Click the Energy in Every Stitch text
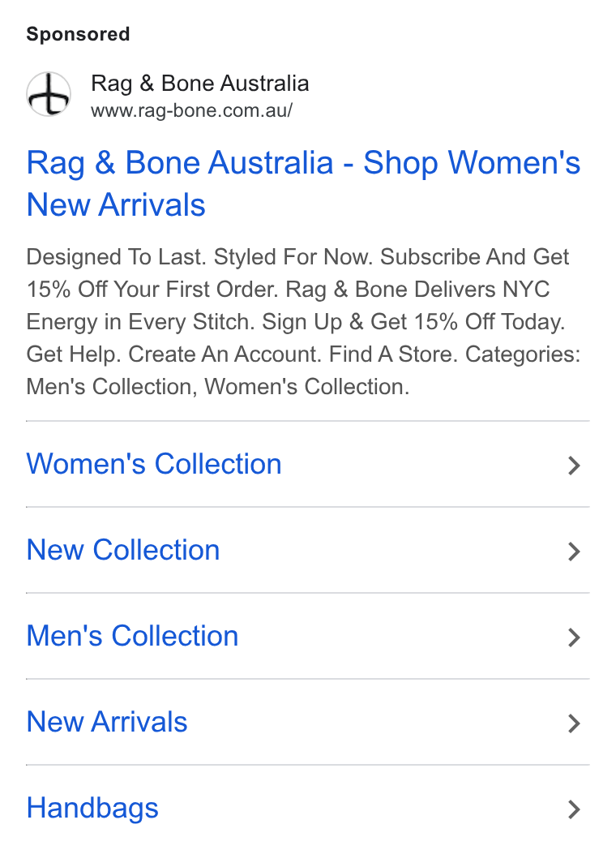The width and height of the screenshot is (616, 850). click(141, 321)
